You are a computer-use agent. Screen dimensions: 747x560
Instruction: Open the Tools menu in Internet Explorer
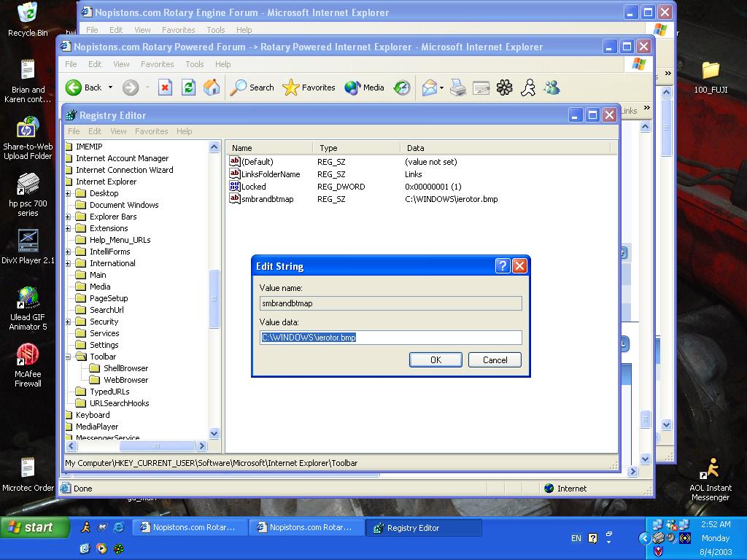click(x=195, y=64)
